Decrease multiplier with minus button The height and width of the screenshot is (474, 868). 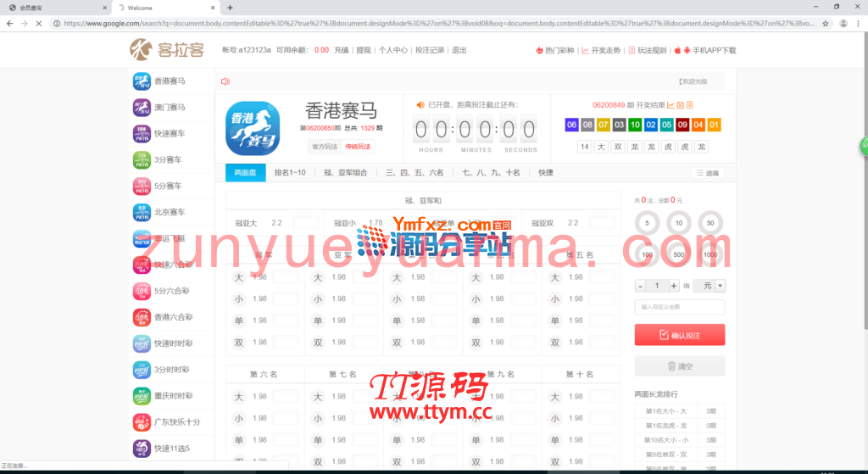coord(641,286)
